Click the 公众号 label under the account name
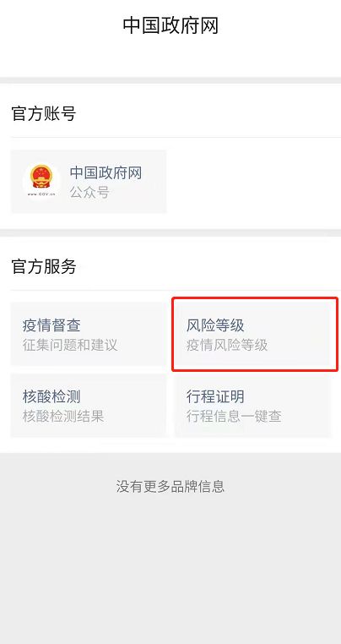 89,192
